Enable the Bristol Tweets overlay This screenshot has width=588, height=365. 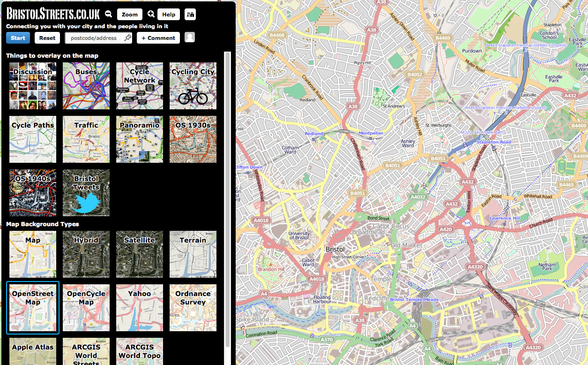86,193
